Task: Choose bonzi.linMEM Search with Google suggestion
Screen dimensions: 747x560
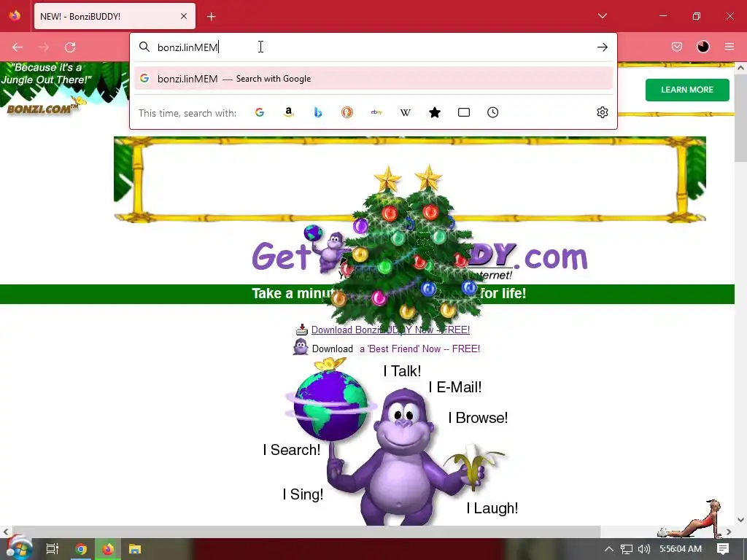Action: click(373, 79)
